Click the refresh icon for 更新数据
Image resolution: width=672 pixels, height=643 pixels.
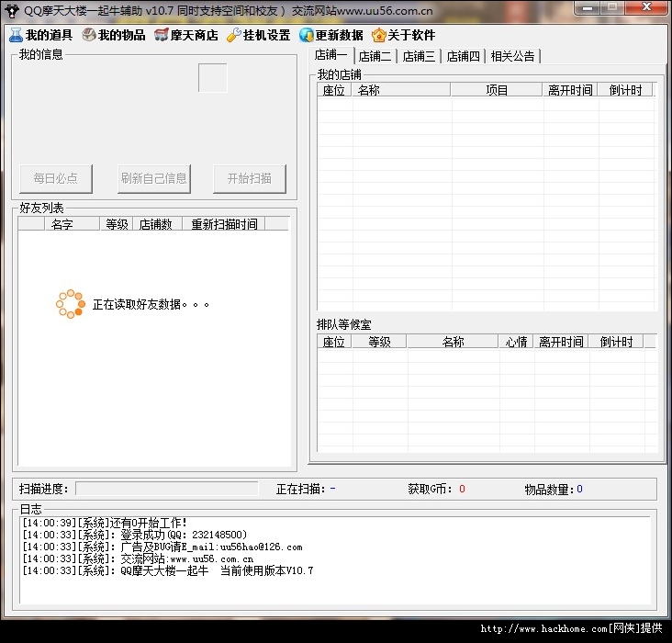pos(307,35)
